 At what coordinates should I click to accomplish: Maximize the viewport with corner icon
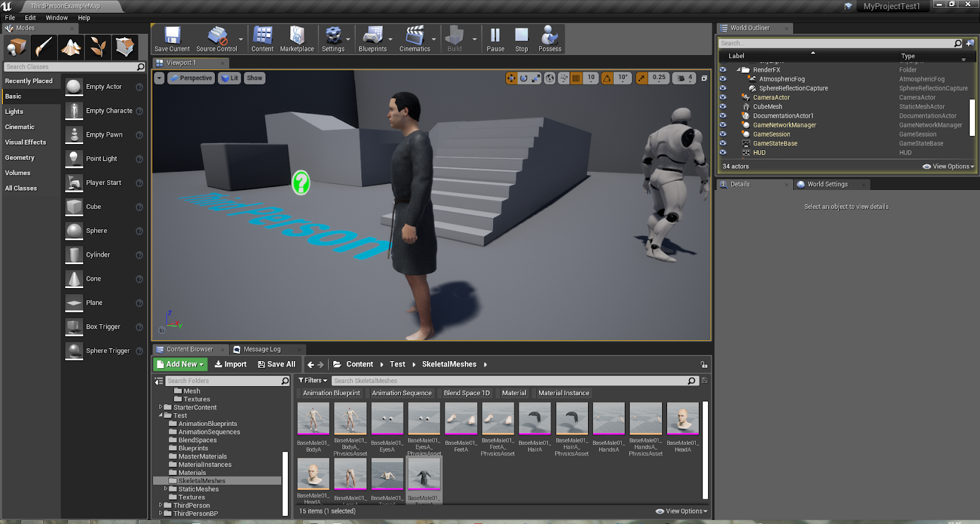(x=704, y=78)
